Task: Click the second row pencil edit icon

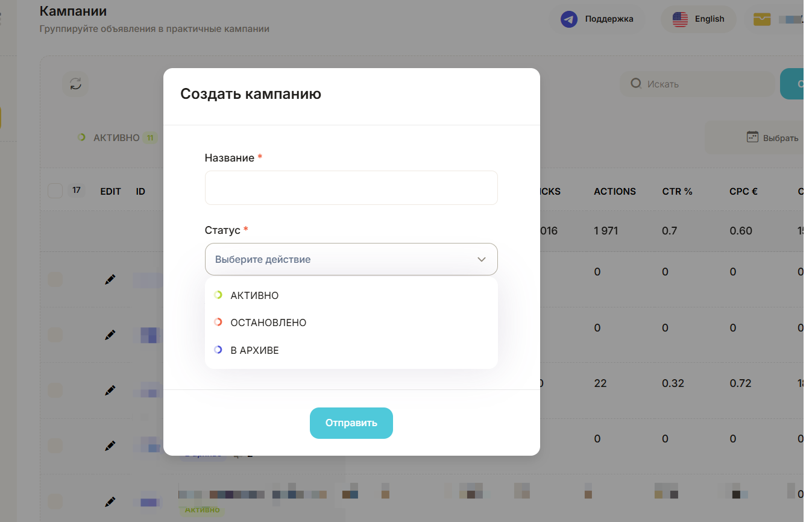Action: coord(110,335)
